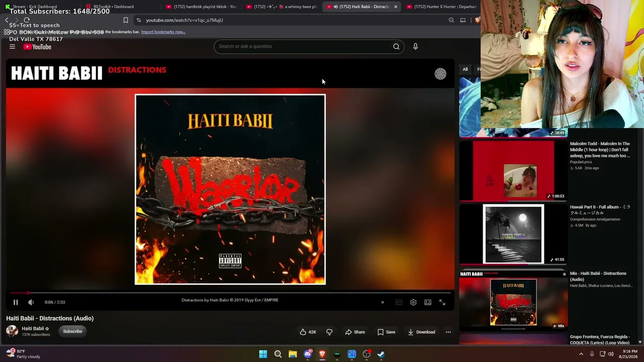Open Discord from the taskbar
644x362 pixels.
point(307,354)
